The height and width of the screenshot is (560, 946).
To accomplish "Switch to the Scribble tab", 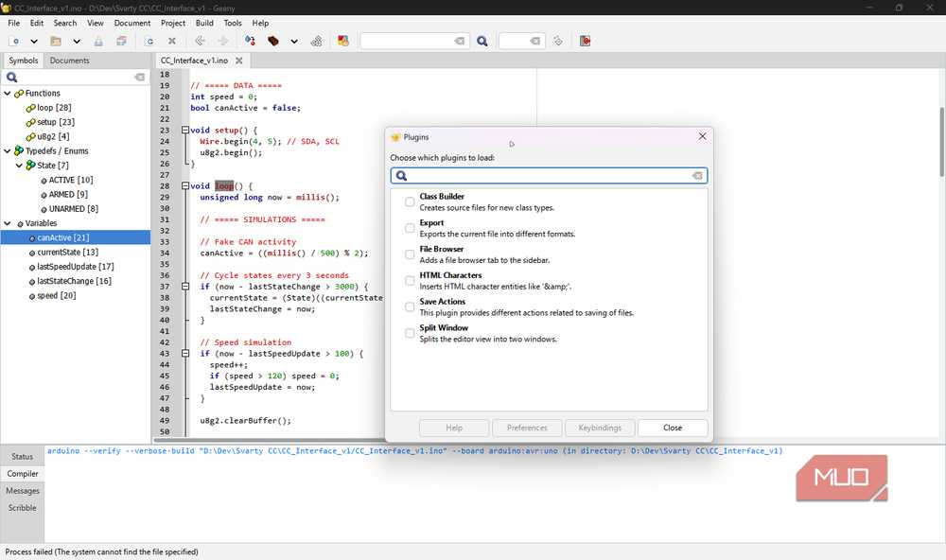I will pos(23,508).
